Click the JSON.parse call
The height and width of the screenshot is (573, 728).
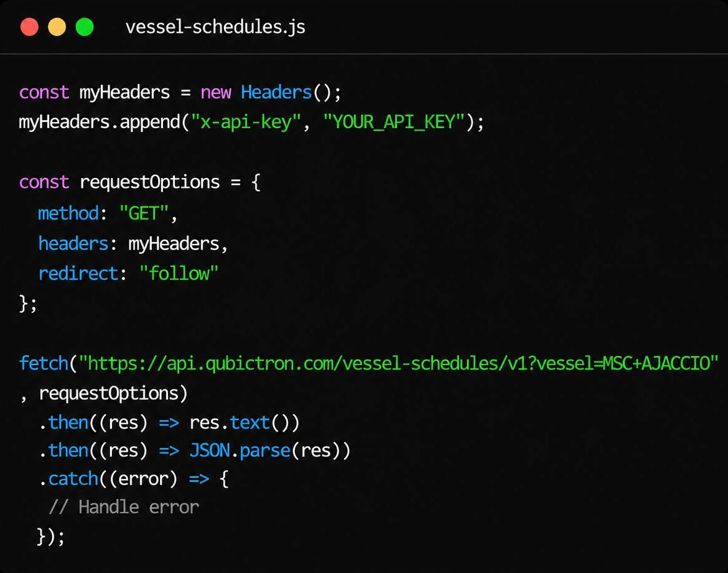click(x=240, y=450)
